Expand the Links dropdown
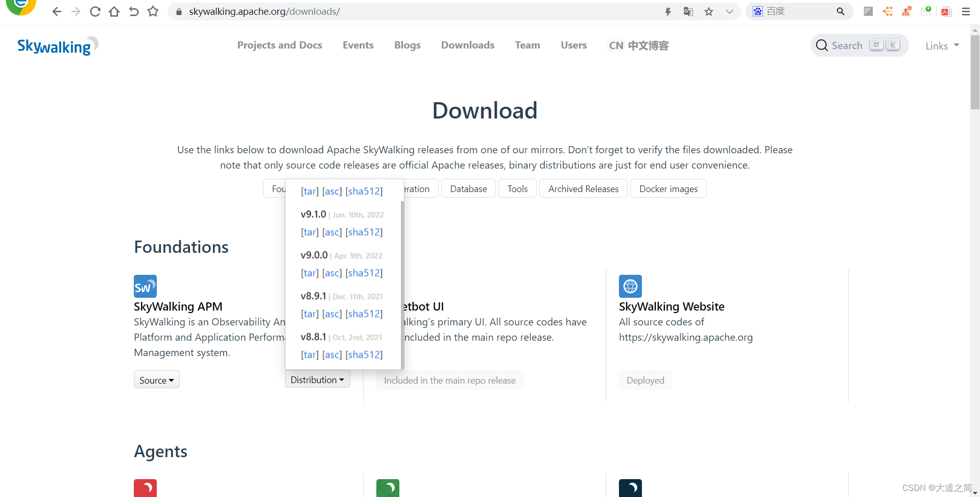This screenshot has height=497, width=980. (x=942, y=46)
